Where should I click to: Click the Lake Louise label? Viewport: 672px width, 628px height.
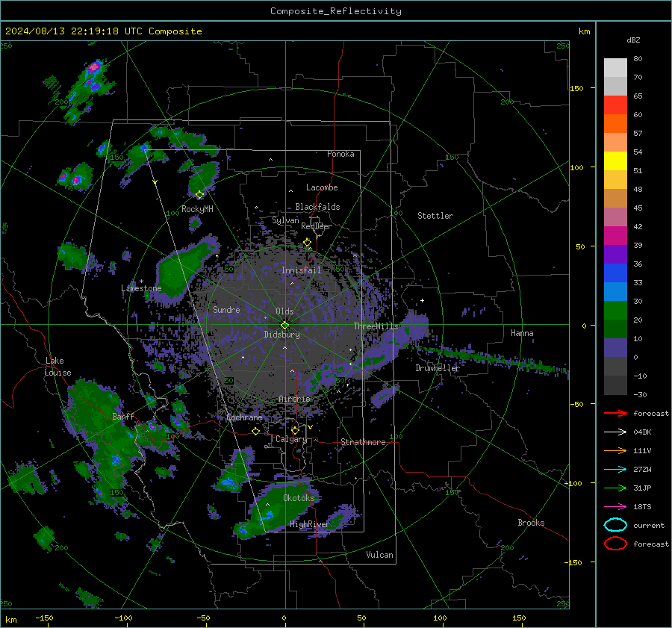pos(58,367)
